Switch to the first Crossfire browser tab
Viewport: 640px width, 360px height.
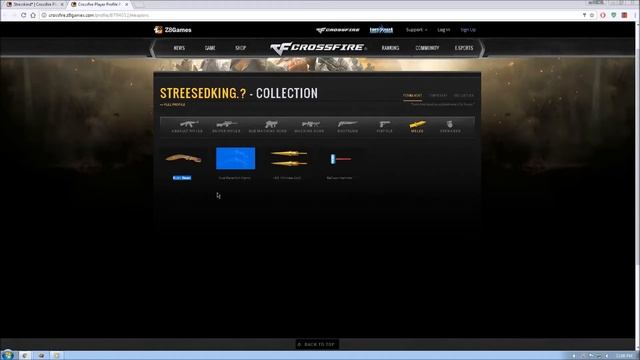click(34, 4)
